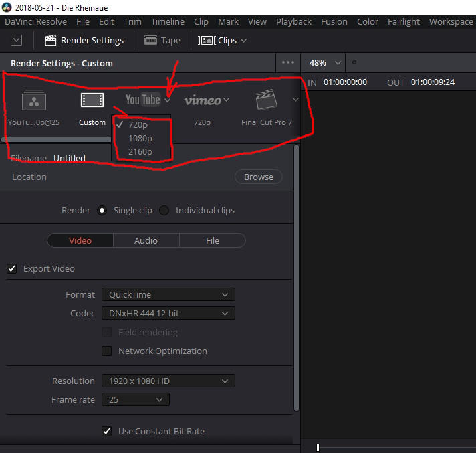Open the Codec dropdown showing DNxHR 444 12-bit
The width and height of the screenshot is (476, 453).
(168, 314)
